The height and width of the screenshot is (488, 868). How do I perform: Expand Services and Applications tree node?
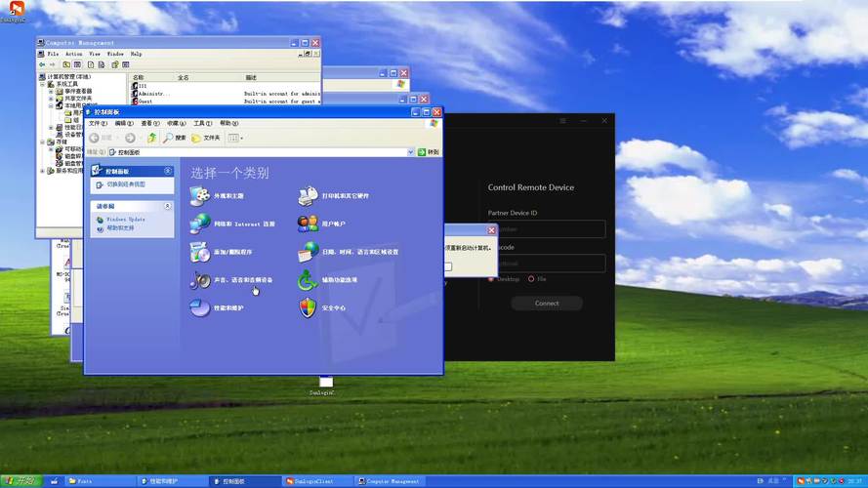pos(43,171)
